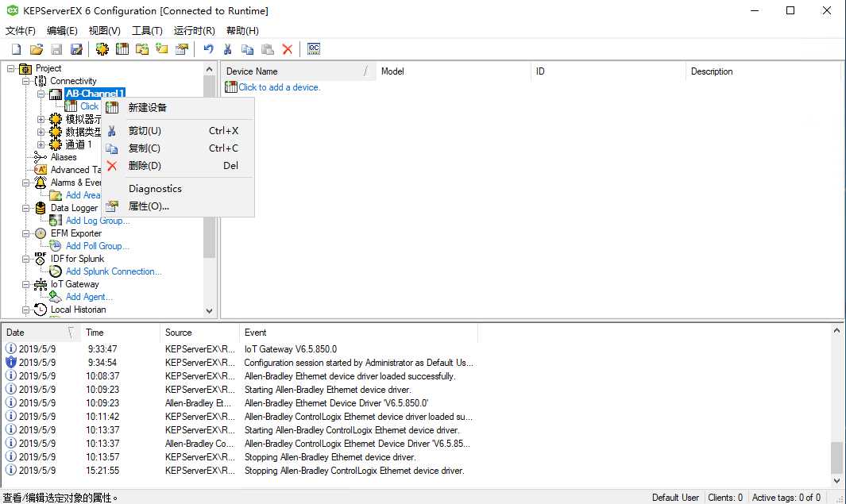Click the New Tag toolbar icon
Viewport: 846px width, 504px height.
(x=162, y=49)
